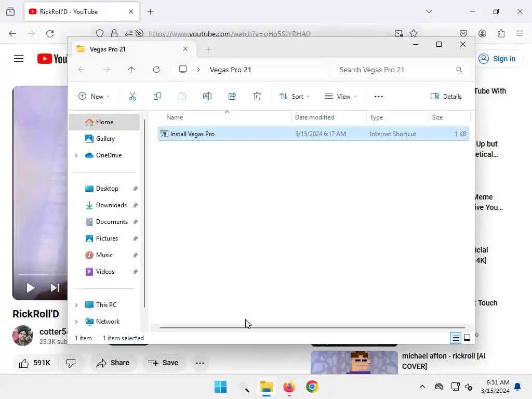The width and height of the screenshot is (532, 399).
Task: Open the YouTube guide hamburger menu
Action: click(x=19, y=59)
